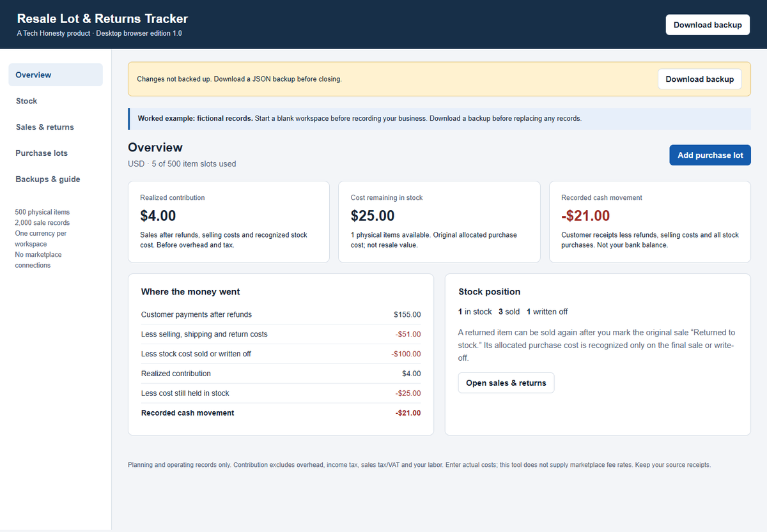This screenshot has height=532, width=767.
Task: Click the -$100.00 amount
Action: tap(407, 354)
